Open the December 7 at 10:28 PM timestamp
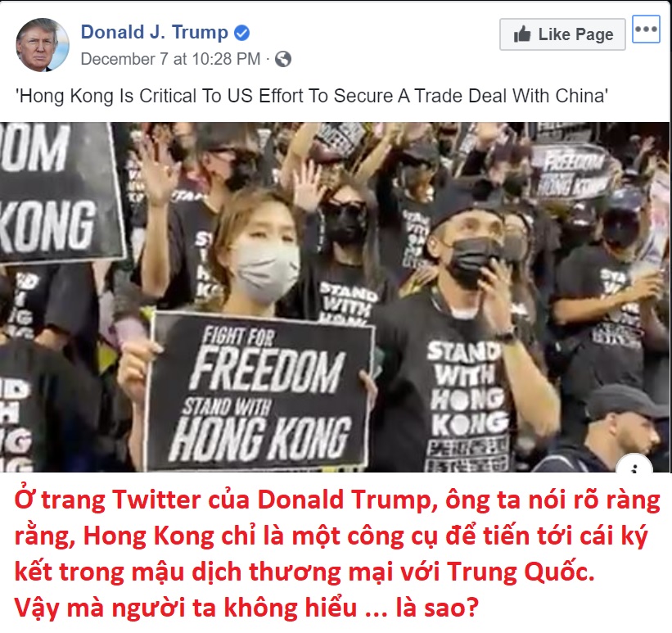Image resolution: width=672 pixels, height=633 pixels. (170, 59)
